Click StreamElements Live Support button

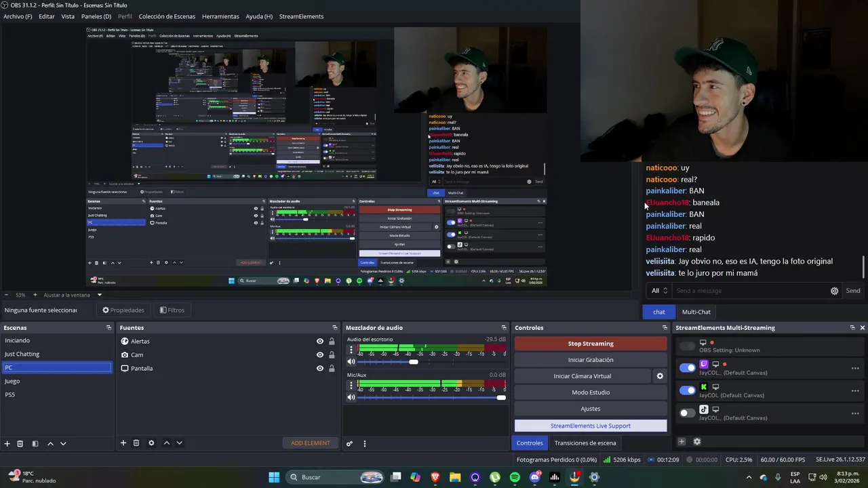pos(591,426)
